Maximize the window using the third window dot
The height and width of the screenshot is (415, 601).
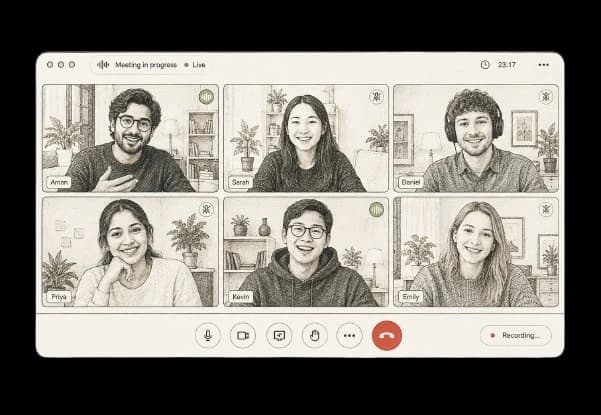tap(72, 65)
